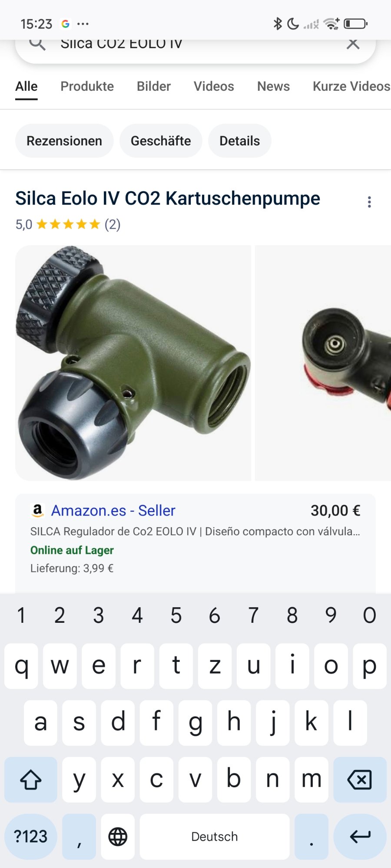Tap the enter arrow key
Screen dimensions: 391x868
[x=360, y=836]
